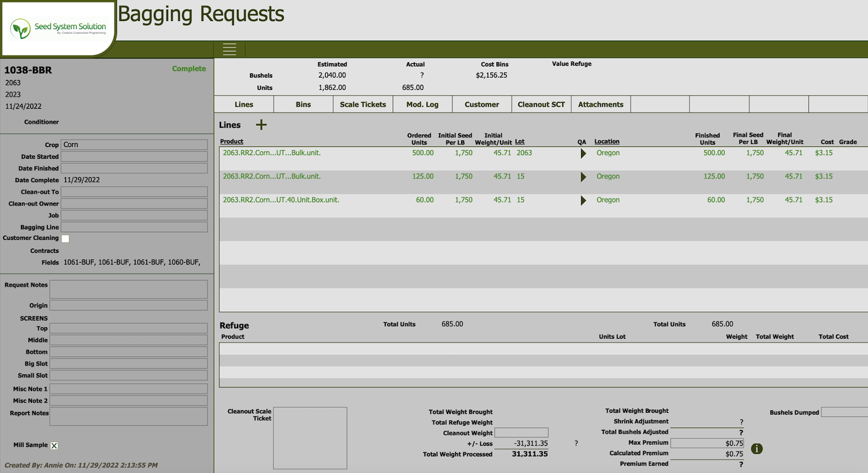This screenshot has height=473, width=868.
Task: Open the Bagging Line field
Action: pos(134,228)
